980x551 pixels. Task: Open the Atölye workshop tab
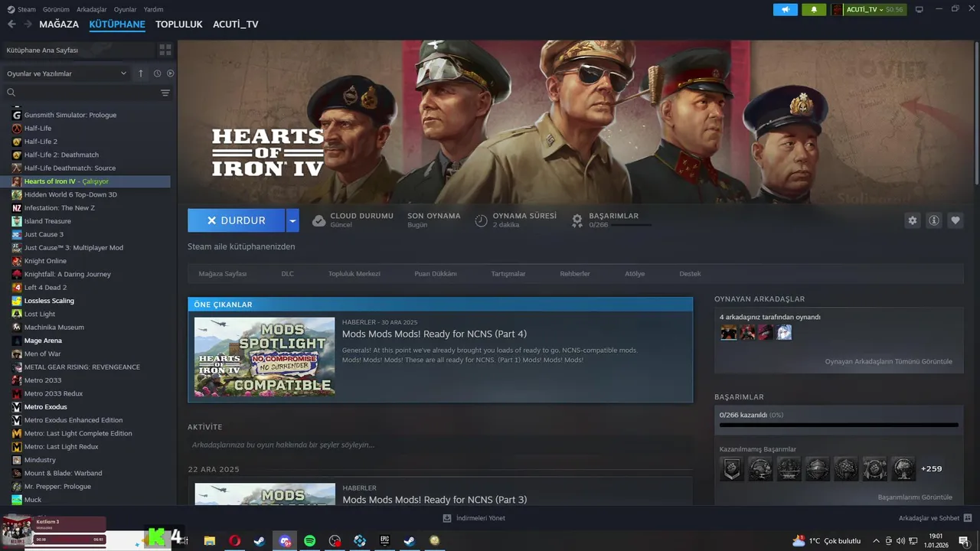tap(635, 273)
